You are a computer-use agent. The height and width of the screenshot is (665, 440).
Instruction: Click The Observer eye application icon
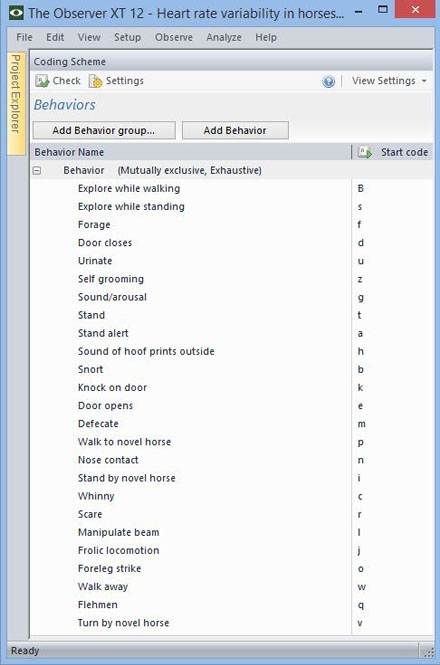[16, 12]
